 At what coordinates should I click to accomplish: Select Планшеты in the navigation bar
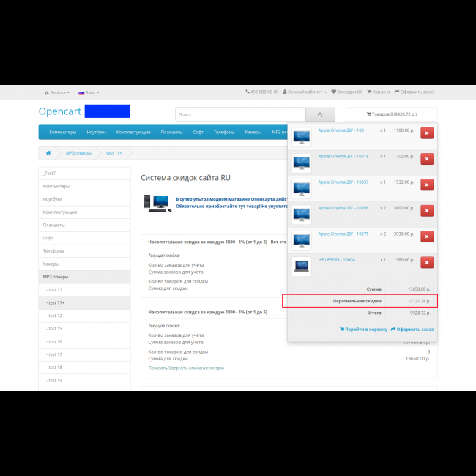point(171,132)
